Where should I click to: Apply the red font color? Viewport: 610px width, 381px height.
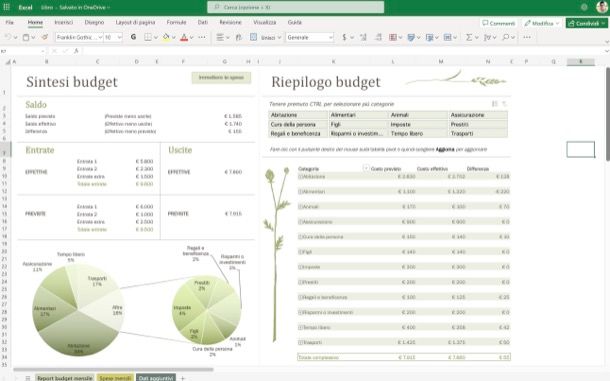coord(184,37)
